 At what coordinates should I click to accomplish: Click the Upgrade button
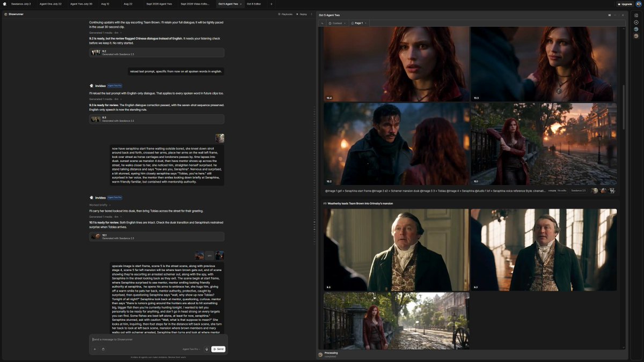[625, 4]
